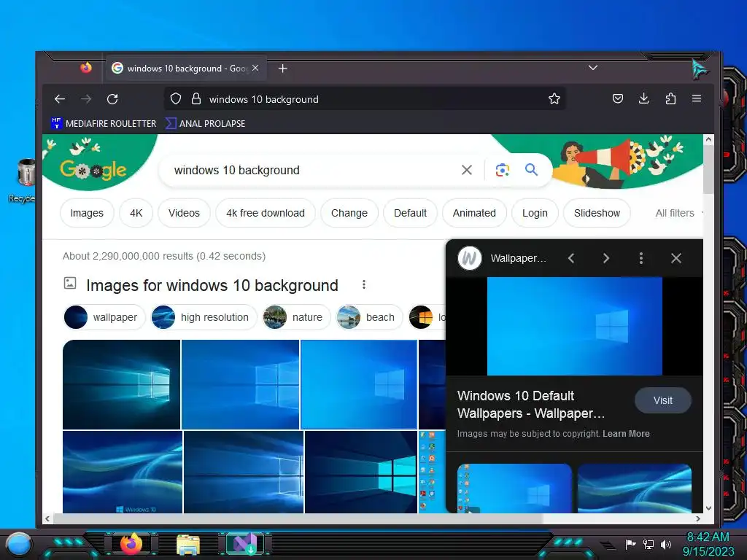Image resolution: width=747 pixels, height=560 pixels.
Task: Open the volume speaker tray icon
Action: [x=666, y=544]
